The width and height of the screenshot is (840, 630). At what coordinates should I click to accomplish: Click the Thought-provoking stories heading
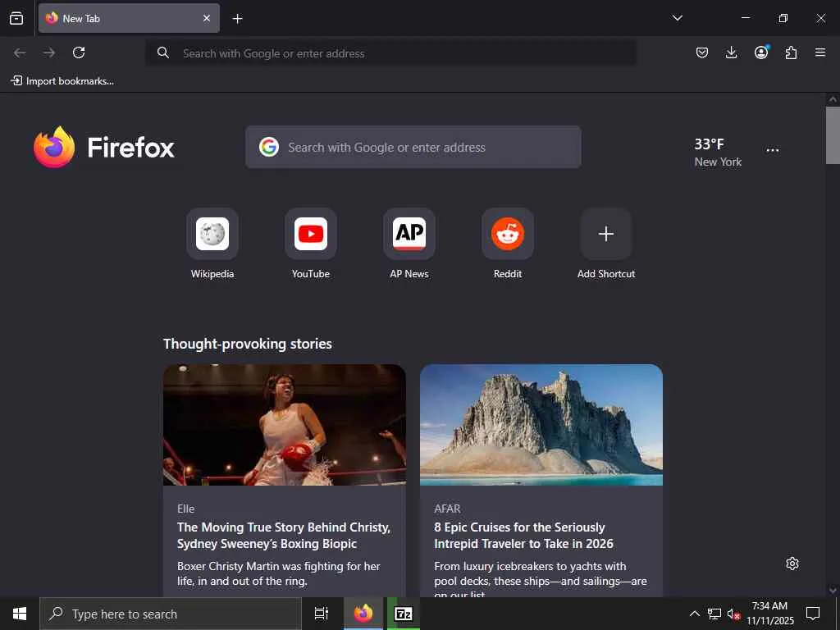[248, 344]
